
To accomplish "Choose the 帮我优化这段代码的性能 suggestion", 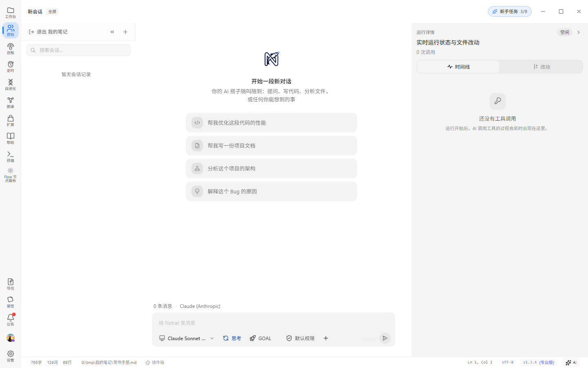I will pyautogui.click(x=272, y=123).
